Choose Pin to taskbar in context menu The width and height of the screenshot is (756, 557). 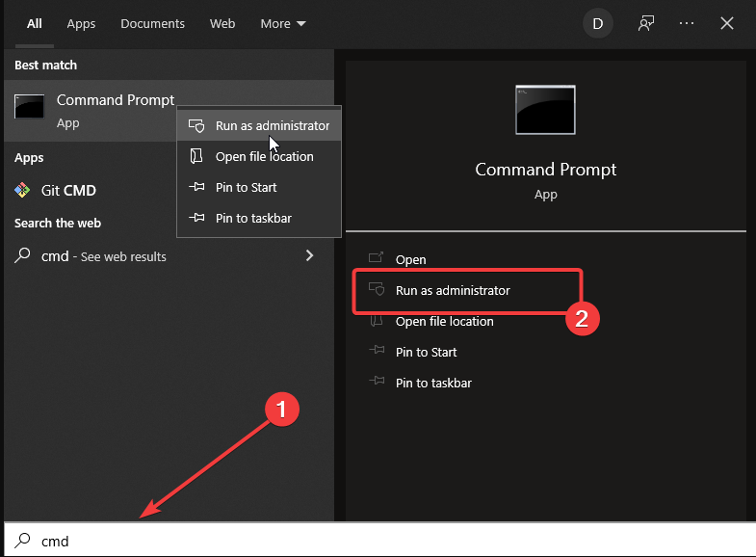(x=259, y=218)
